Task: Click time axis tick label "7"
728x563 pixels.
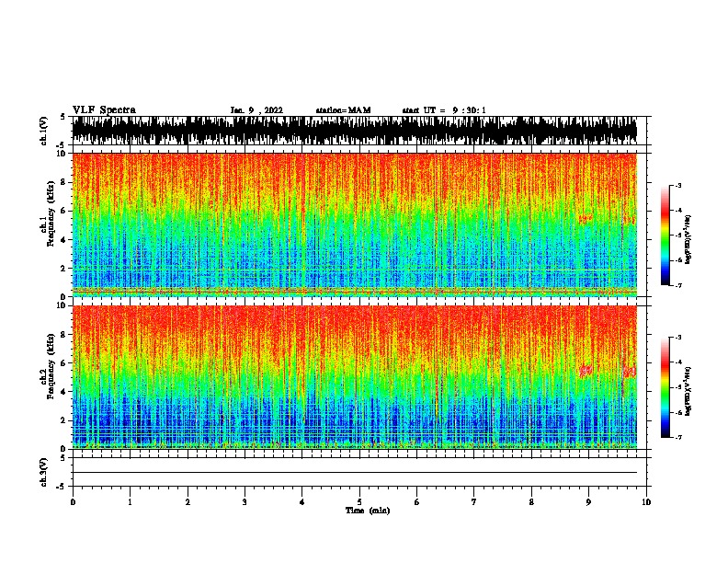Action: pyautogui.click(x=474, y=502)
